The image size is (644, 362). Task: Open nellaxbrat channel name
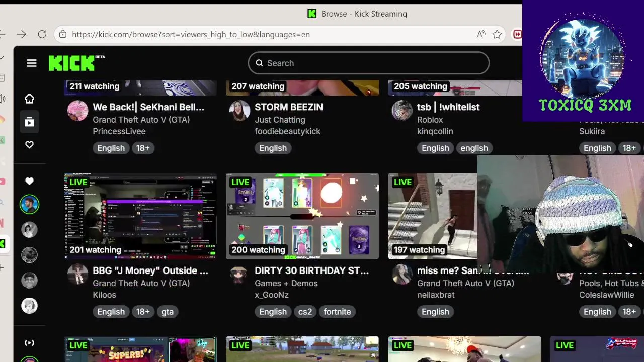(x=436, y=295)
